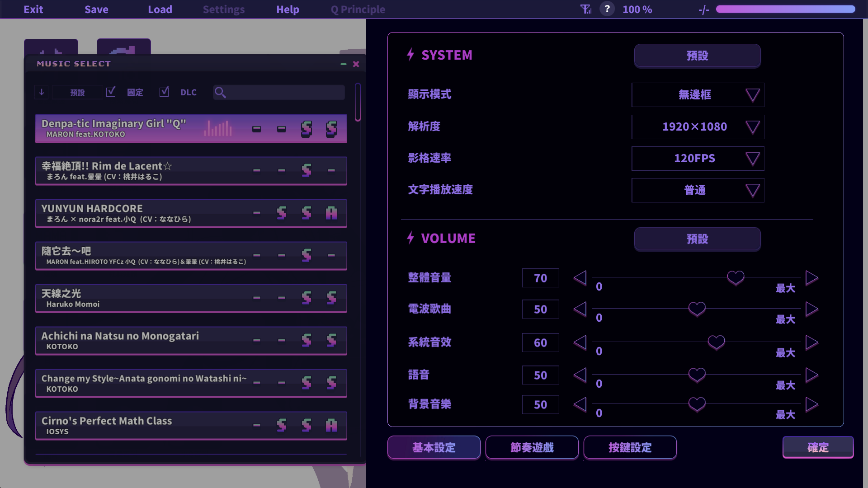868x488 pixels.
Task: Click the signal strength icon in top bar
Action: [x=586, y=9]
